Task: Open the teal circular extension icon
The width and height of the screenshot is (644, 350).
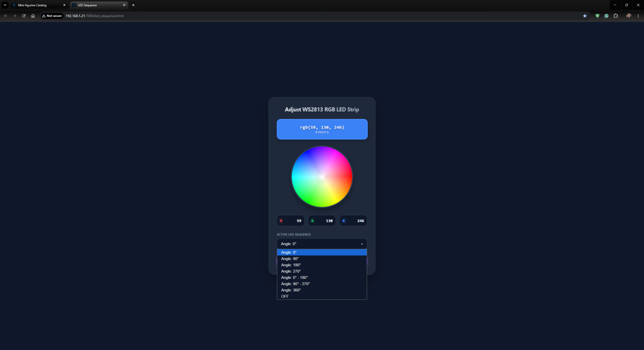Action: pyautogui.click(x=606, y=16)
